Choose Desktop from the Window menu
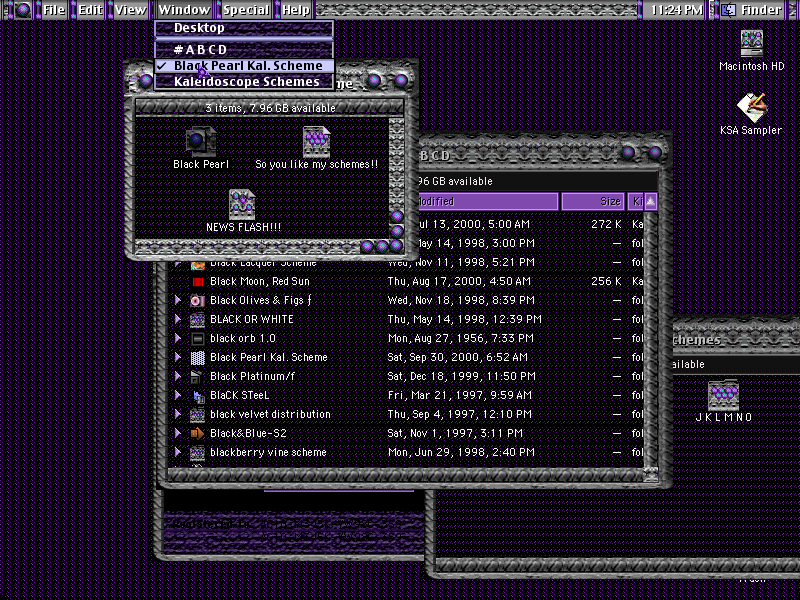The height and width of the screenshot is (600, 800). (244, 28)
